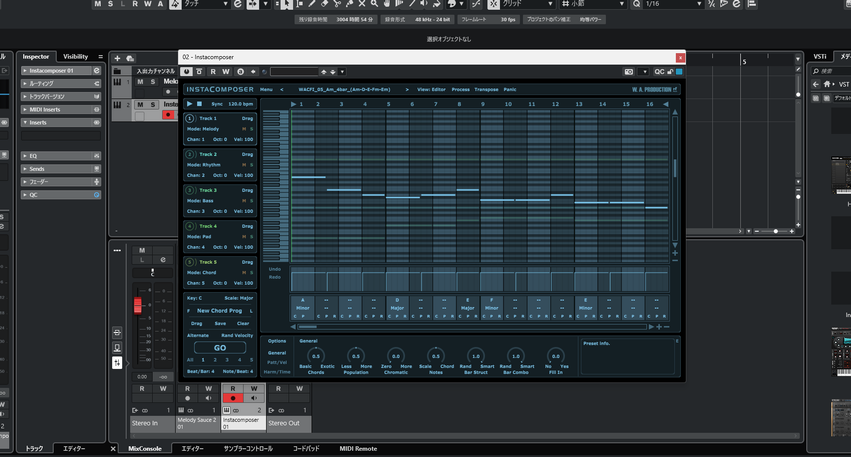Image resolution: width=851 pixels, height=457 pixels.
Task: Change Track 4 Mode: Pad
Action: pyautogui.click(x=199, y=237)
